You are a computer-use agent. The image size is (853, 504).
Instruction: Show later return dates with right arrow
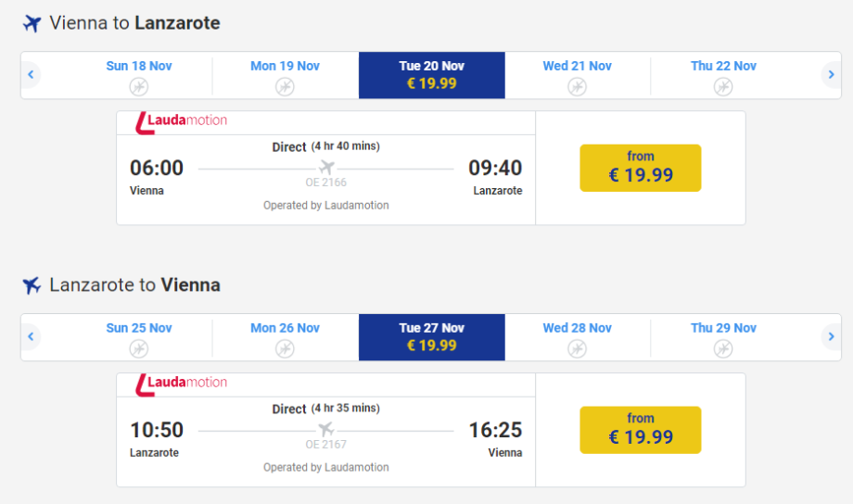(831, 337)
